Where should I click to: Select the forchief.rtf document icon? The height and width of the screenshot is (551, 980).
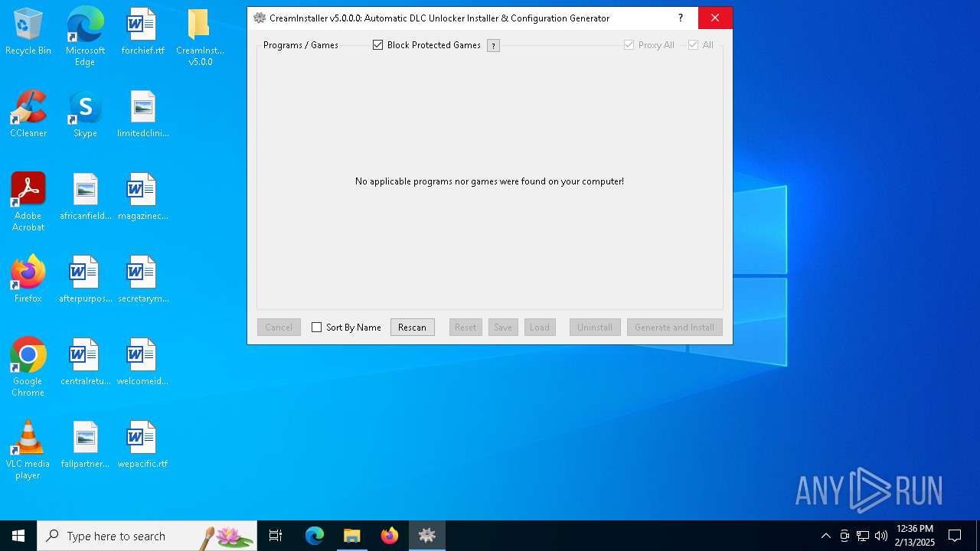[x=142, y=32]
